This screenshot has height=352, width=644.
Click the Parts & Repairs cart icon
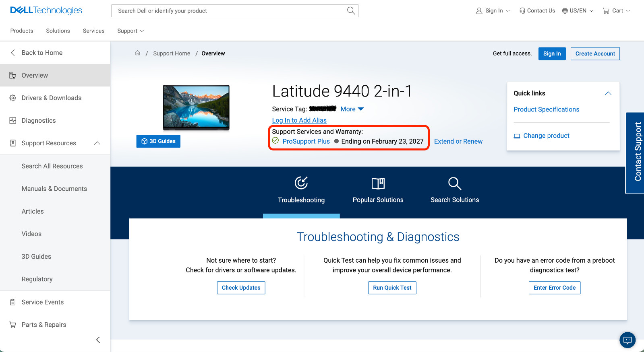pyautogui.click(x=13, y=325)
